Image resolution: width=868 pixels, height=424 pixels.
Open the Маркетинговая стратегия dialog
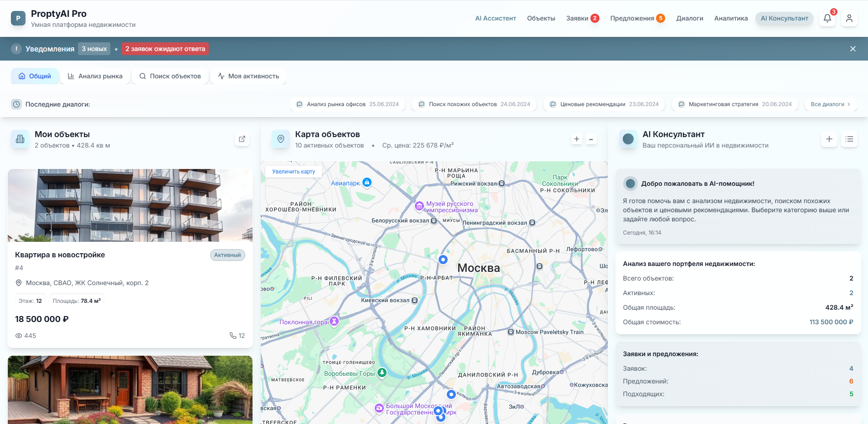tap(735, 104)
